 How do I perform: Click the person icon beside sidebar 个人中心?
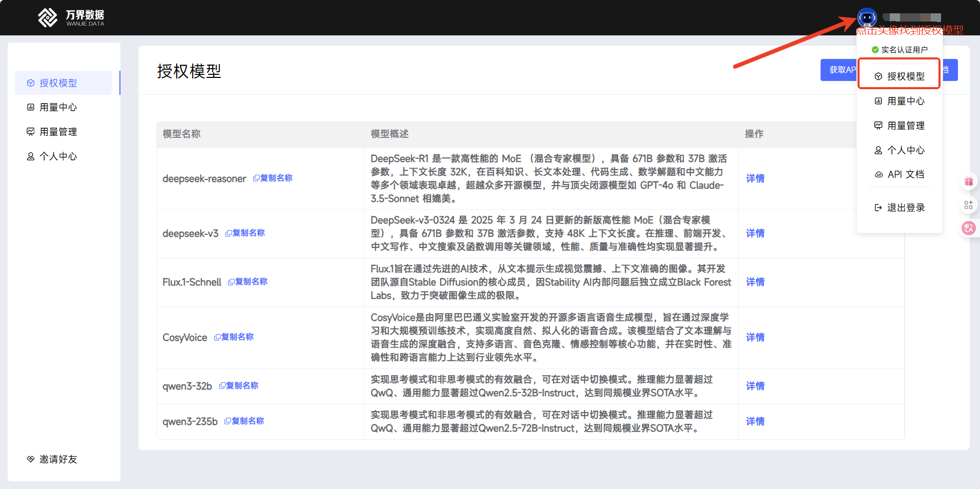(x=31, y=156)
